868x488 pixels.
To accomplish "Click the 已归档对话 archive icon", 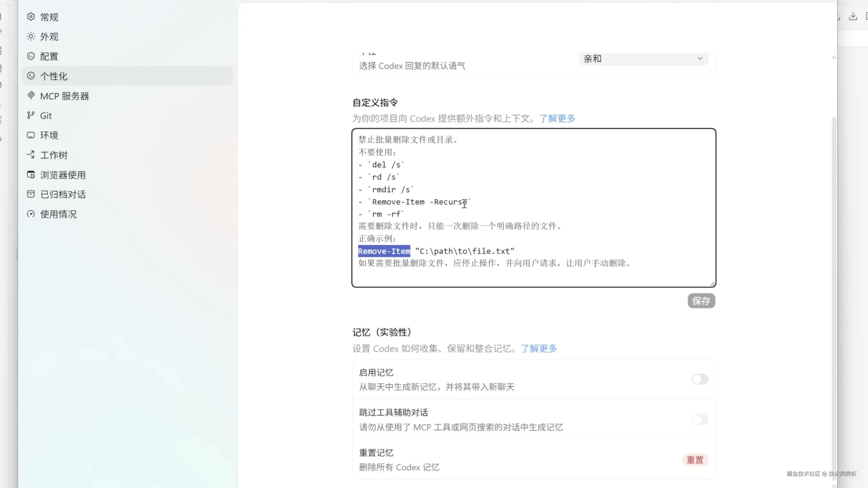I will pos(31,194).
